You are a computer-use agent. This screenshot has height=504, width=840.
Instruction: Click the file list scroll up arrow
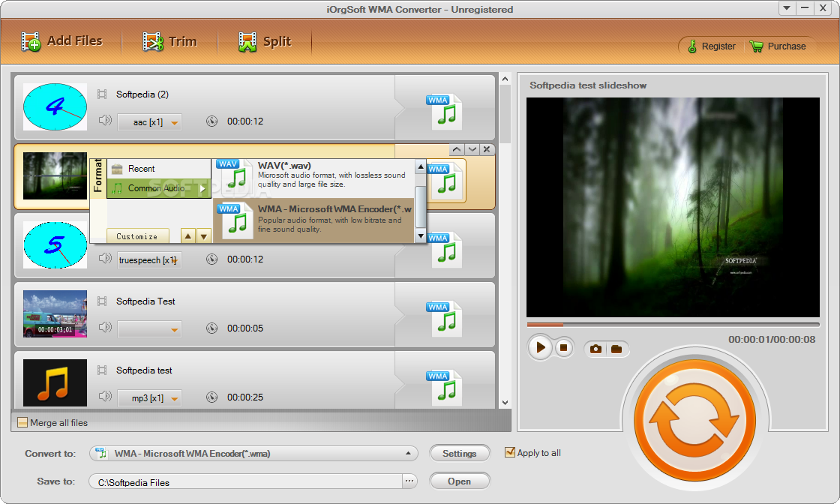505,79
